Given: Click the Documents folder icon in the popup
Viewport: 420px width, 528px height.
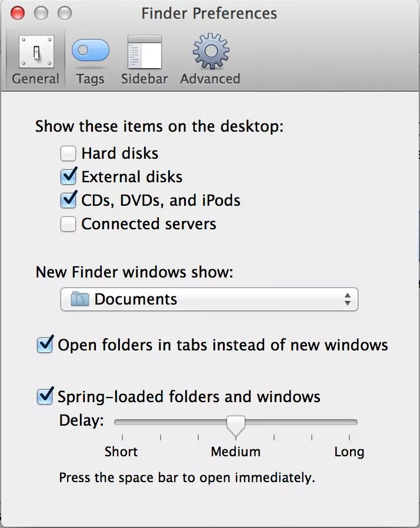Looking at the screenshot, I should 80,299.
